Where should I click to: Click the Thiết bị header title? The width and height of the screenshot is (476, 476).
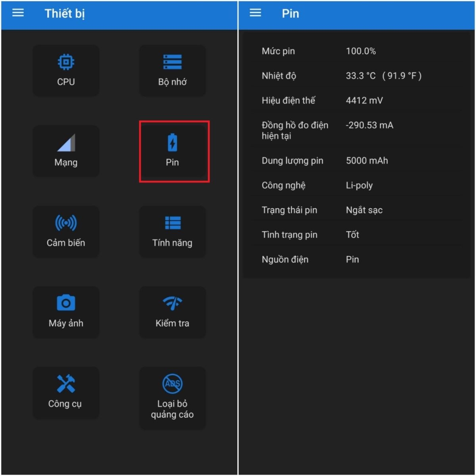(x=65, y=13)
